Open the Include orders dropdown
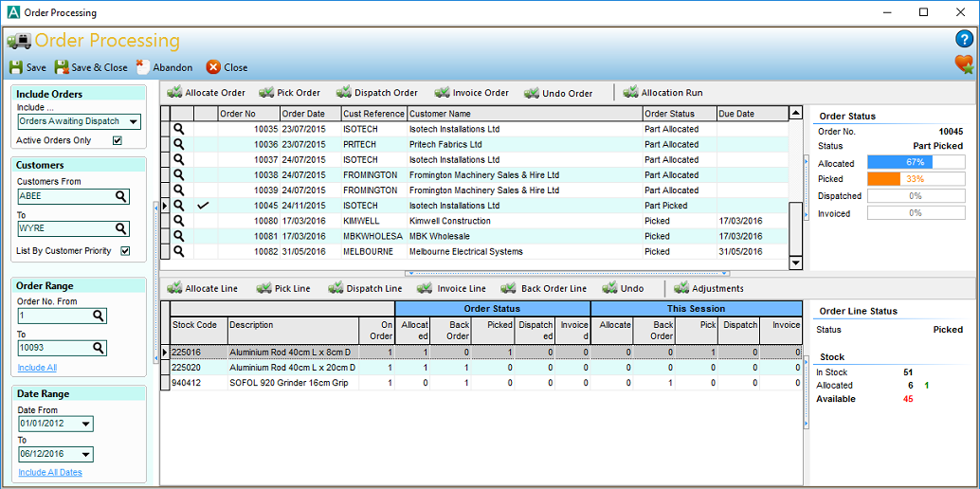The width and height of the screenshot is (980, 489). [x=133, y=121]
